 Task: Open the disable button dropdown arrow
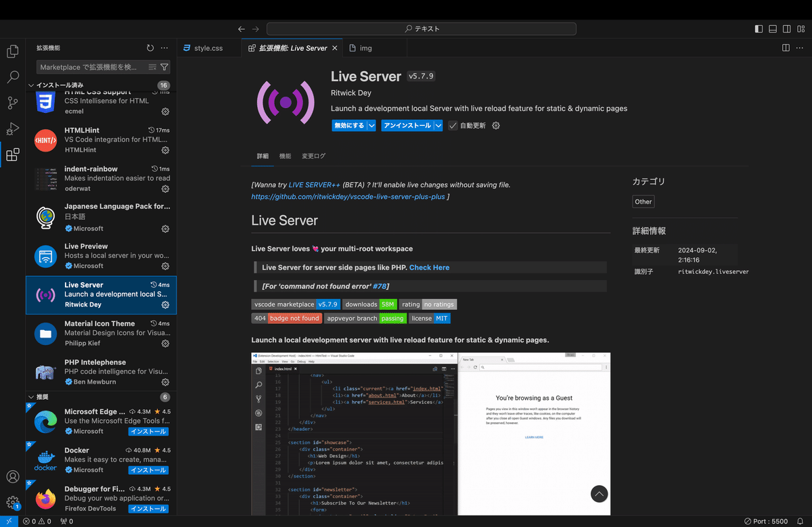pyautogui.click(x=371, y=126)
